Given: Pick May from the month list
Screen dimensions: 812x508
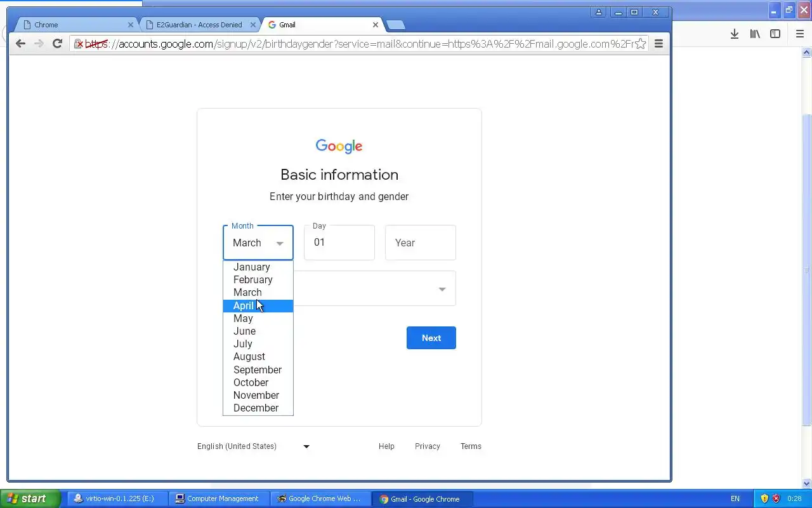Looking at the screenshot, I should pos(258,318).
